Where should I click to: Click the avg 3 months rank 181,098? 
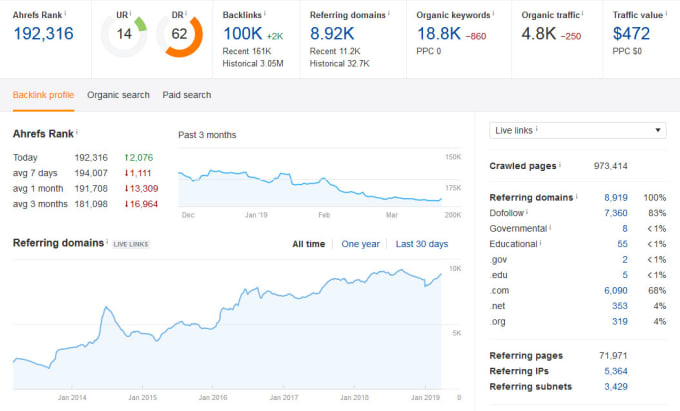point(91,204)
